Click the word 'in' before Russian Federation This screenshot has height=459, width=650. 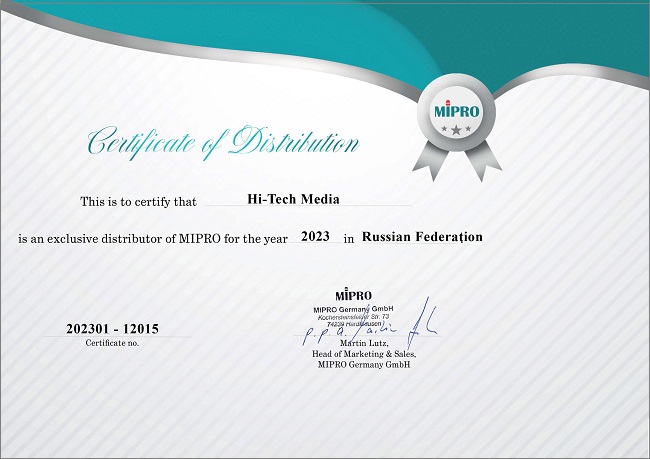click(349, 239)
